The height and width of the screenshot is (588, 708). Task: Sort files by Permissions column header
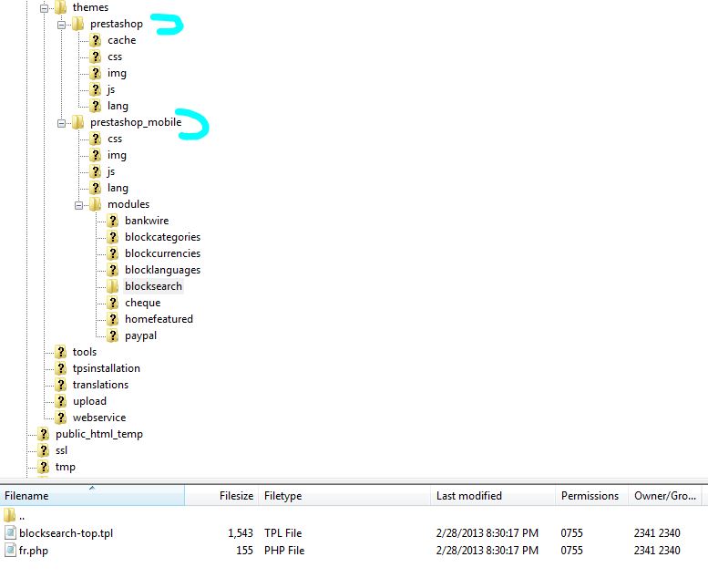591,495
